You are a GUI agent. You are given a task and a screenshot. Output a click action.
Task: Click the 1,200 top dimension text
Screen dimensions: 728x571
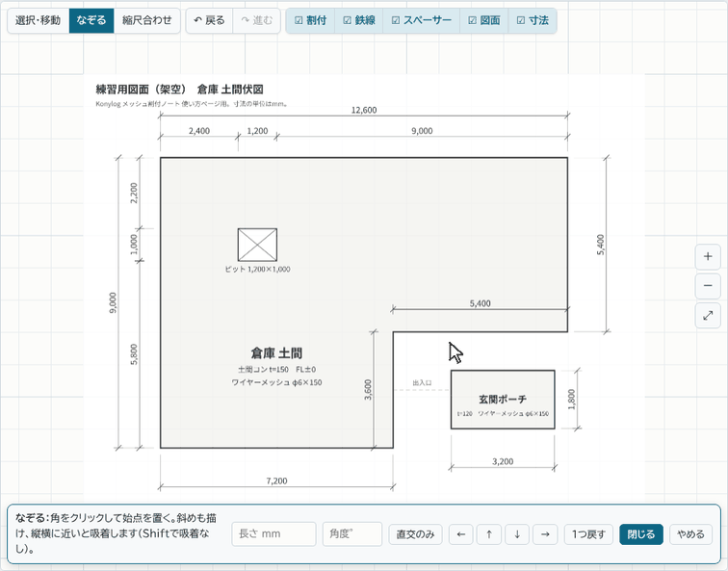(x=257, y=131)
